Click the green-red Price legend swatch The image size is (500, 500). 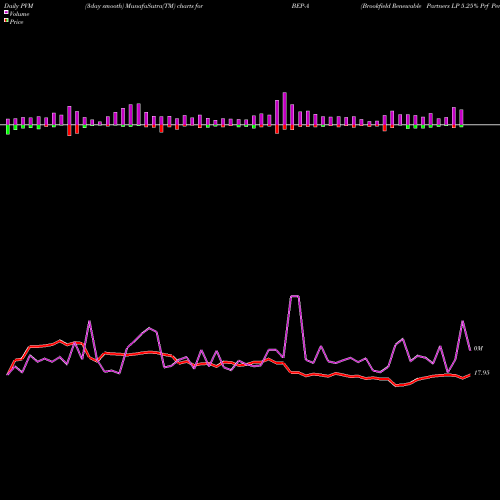[x=6, y=20]
